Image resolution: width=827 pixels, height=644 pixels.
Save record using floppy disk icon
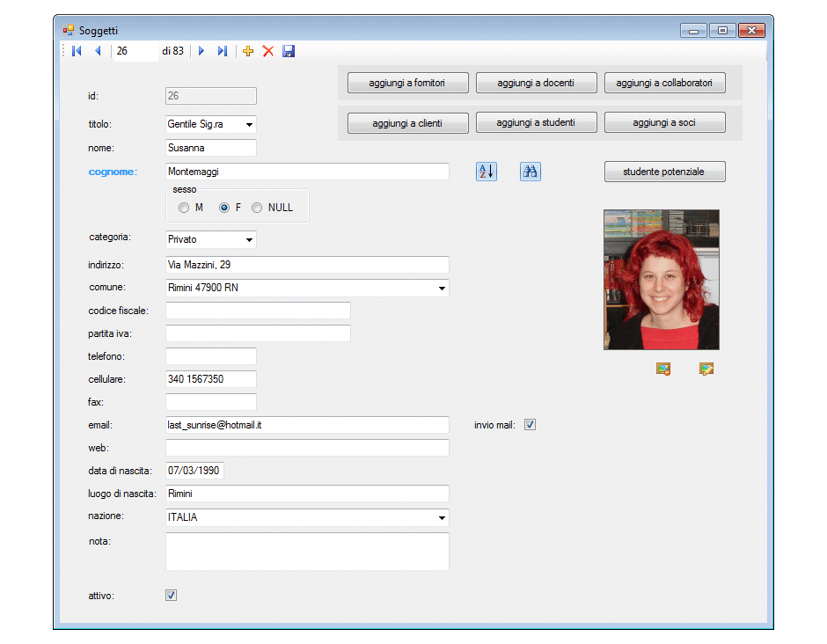(289, 51)
